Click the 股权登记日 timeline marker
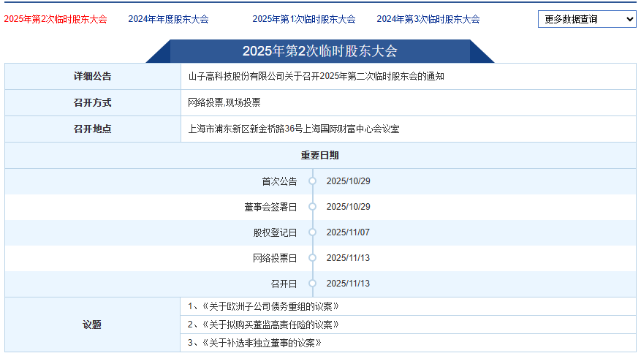This screenshot has height=364, width=641. tap(313, 232)
